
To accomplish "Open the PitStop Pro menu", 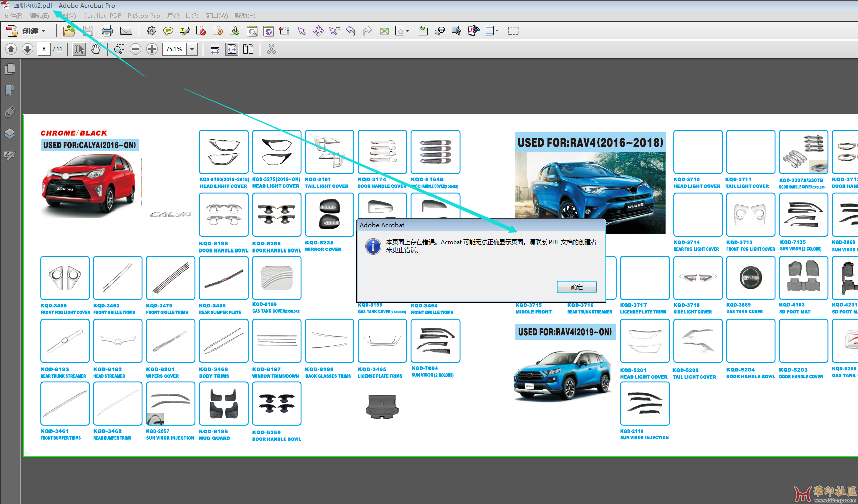I will (x=144, y=16).
